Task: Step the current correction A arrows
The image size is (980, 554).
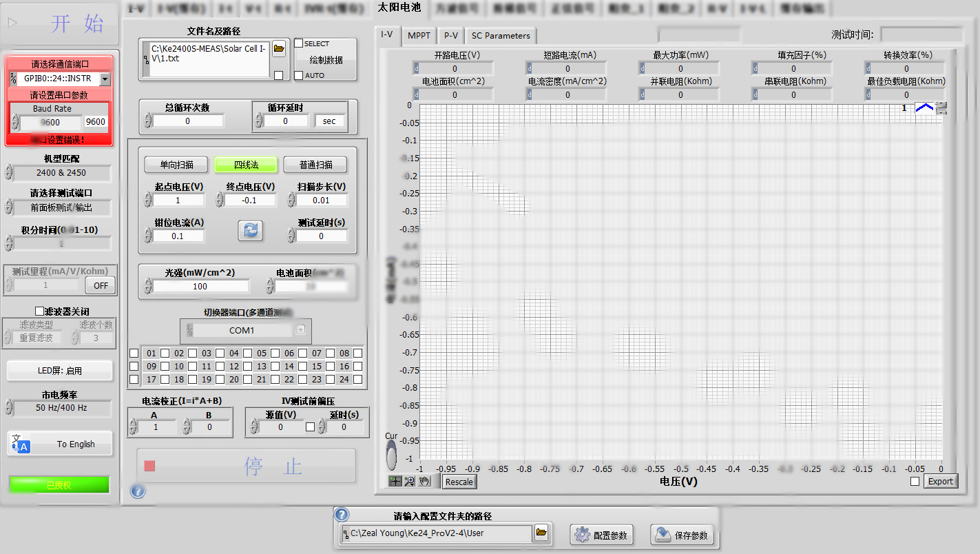Action: (133, 427)
